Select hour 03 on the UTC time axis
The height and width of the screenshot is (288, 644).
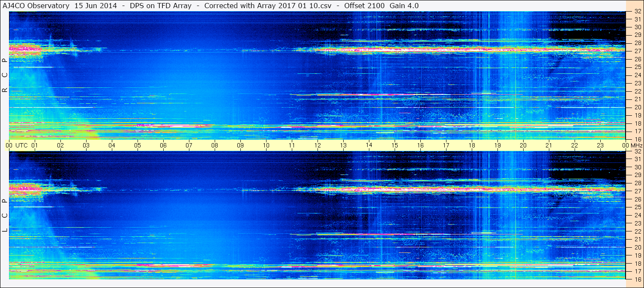86,145
